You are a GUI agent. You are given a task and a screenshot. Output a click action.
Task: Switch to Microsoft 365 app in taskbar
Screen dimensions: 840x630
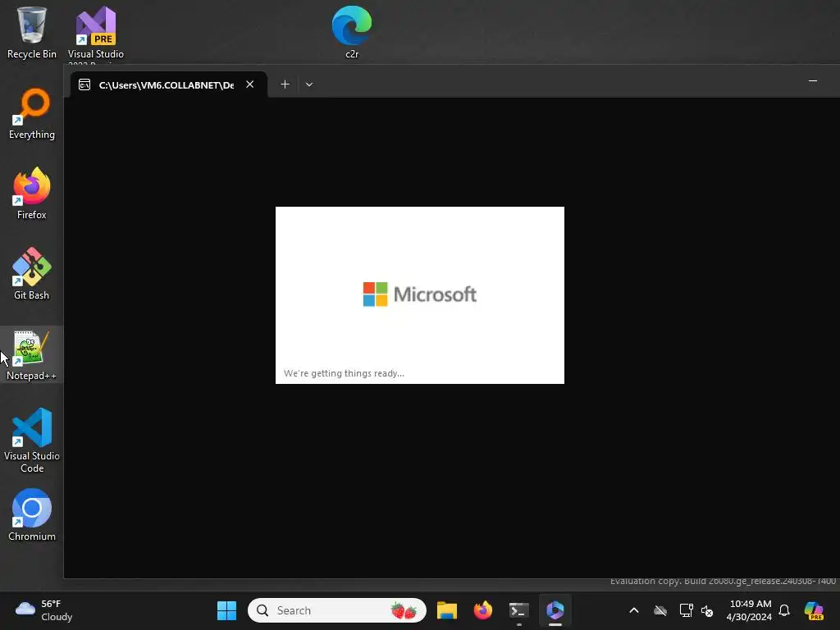coord(555,610)
